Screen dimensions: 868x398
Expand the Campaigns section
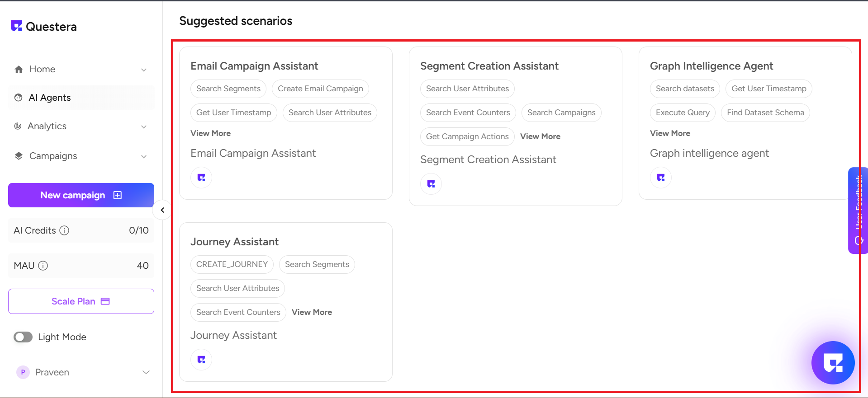pyautogui.click(x=144, y=156)
